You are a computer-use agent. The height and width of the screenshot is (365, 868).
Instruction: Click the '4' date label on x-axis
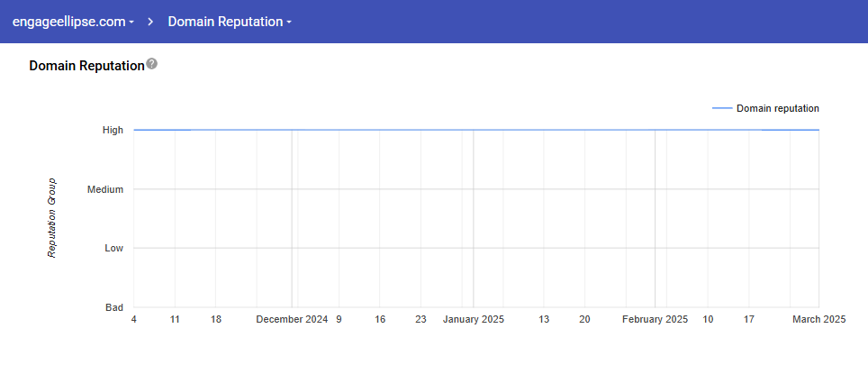pyautogui.click(x=134, y=320)
